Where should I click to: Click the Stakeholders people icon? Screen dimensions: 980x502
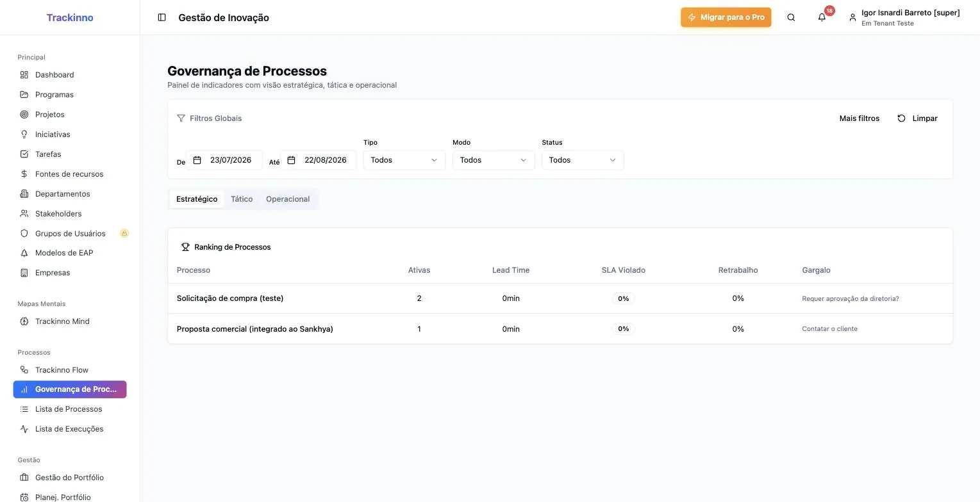click(24, 214)
